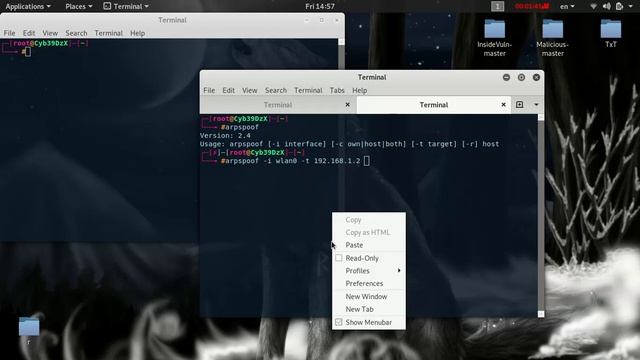640x360 pixels.
Task: Click the front Terminal vertical scrollbar
Action: click(541, 216)
